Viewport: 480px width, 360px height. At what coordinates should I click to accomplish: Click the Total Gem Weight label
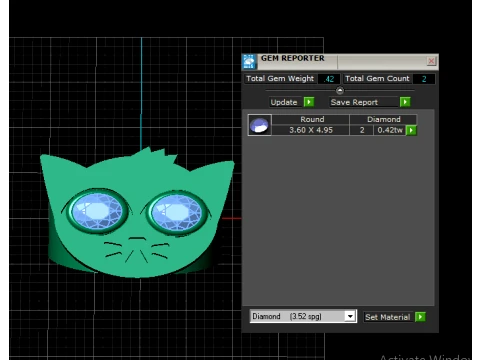pos(280,79)
